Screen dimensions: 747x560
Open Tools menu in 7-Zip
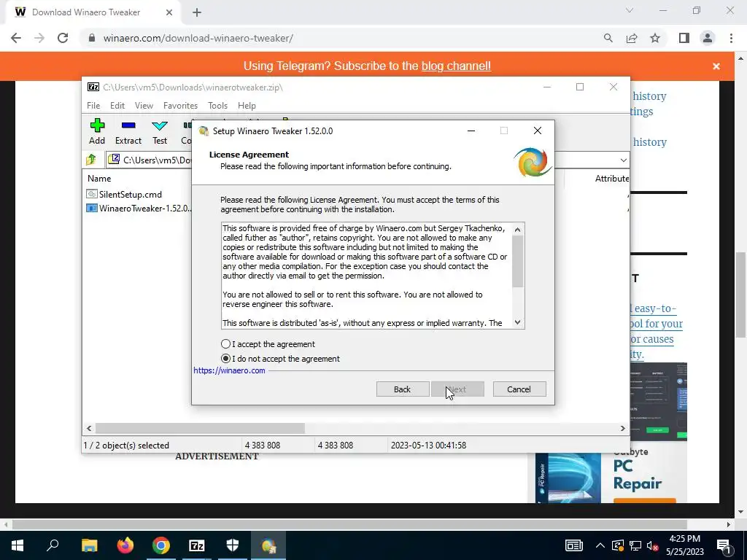tap(217, 105)
